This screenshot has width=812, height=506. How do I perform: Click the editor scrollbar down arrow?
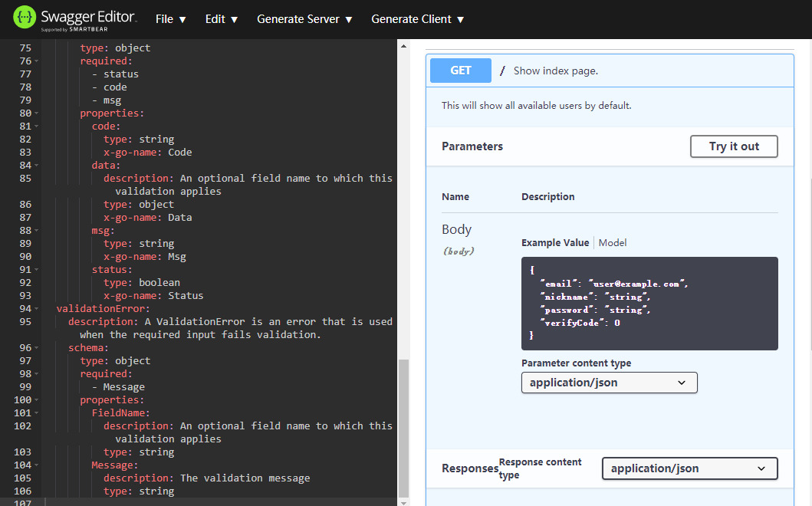(403, 502)
